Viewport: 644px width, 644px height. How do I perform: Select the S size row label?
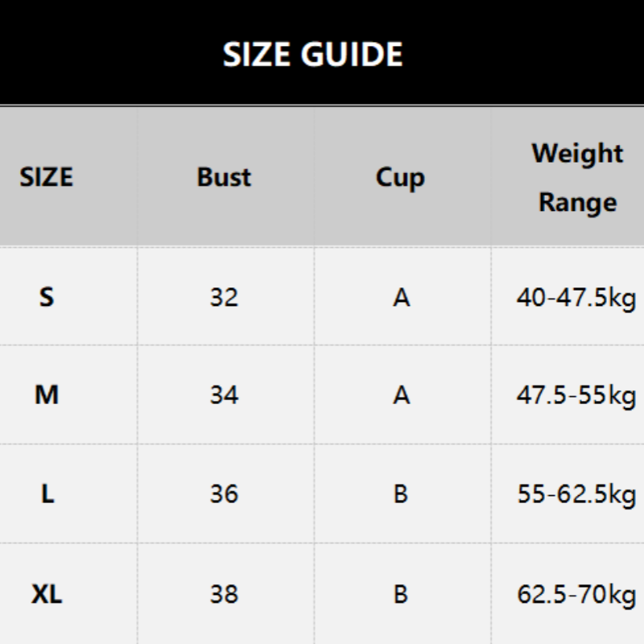tap(47, 296)
